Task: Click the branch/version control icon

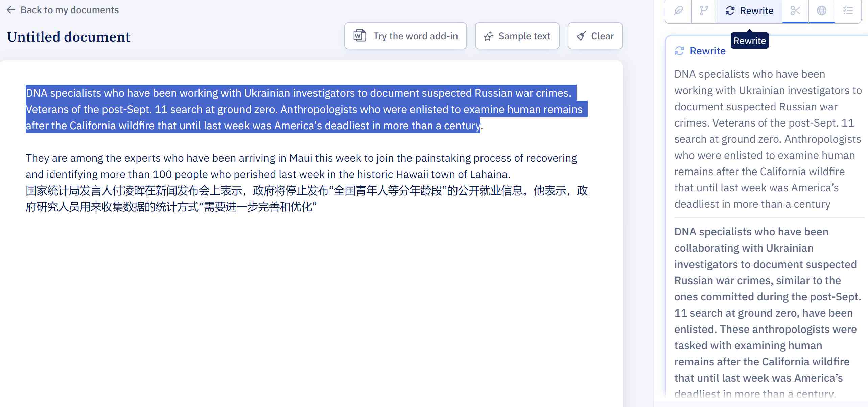Action: coord(704,10)
